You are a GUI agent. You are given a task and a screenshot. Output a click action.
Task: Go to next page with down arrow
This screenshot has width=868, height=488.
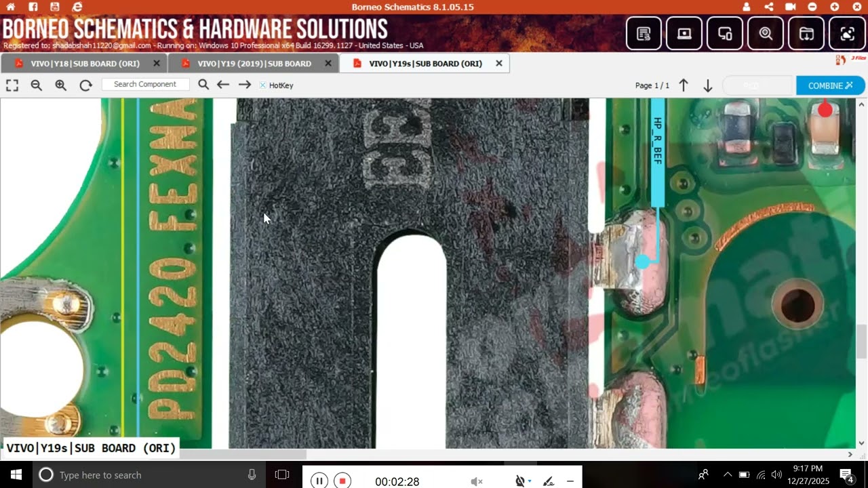pos(707,85)
